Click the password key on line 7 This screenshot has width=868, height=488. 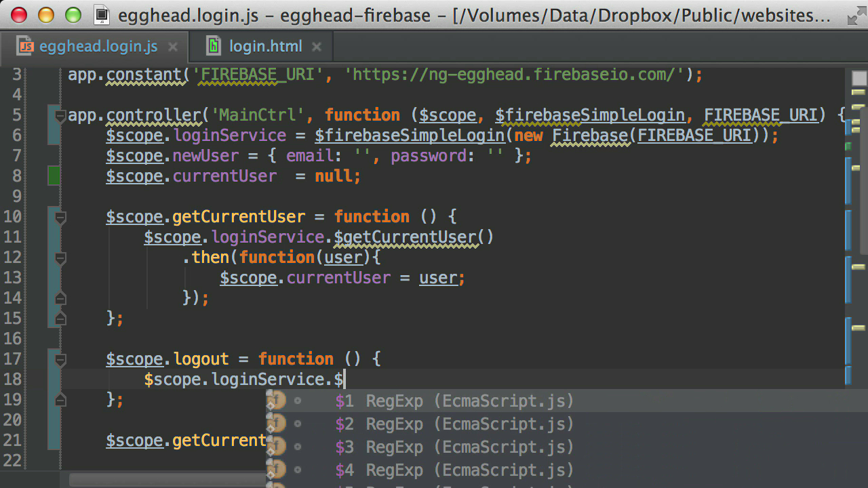point(429,156)
